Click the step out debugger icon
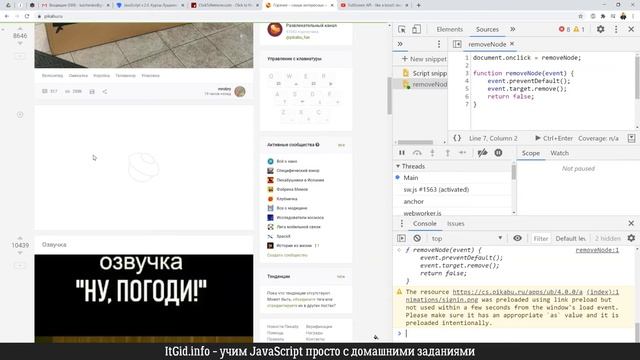 447,153
